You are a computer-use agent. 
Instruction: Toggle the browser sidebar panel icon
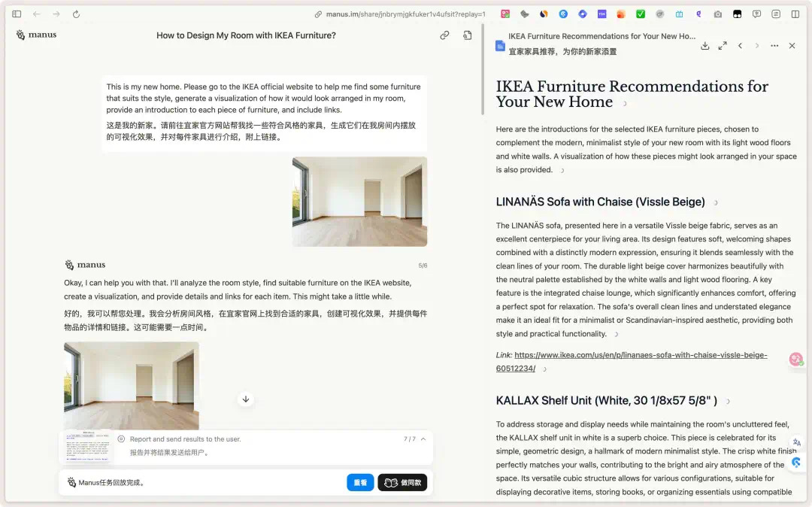[16, 14]
